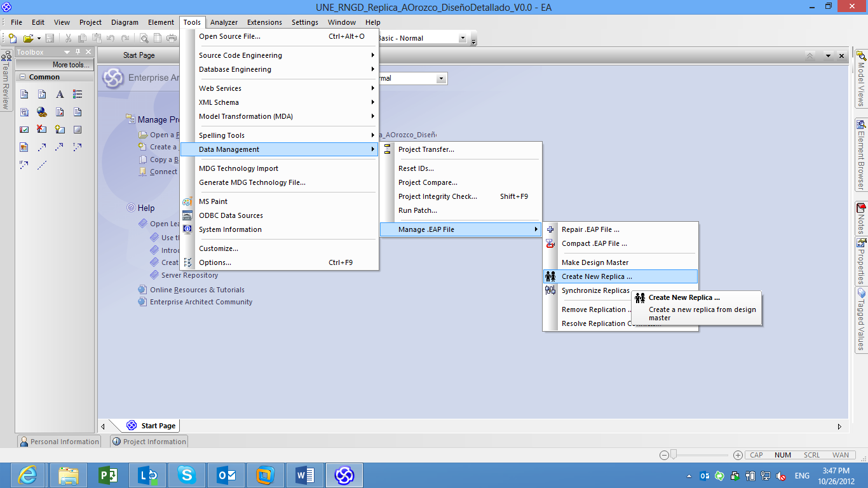Select Open Source File menu item
The height and width of the screenshot is (488, 868).
click(280, 36)
